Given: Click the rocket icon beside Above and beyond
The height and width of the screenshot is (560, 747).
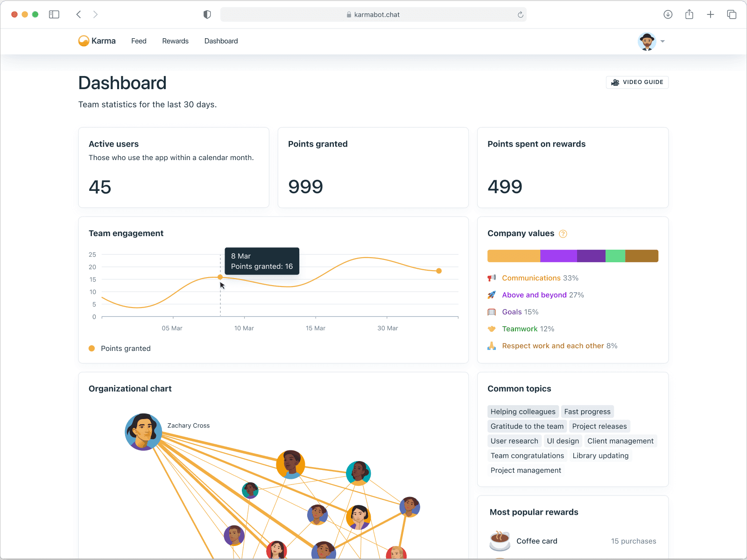Looking at the screenshot, I should (492, 295).
